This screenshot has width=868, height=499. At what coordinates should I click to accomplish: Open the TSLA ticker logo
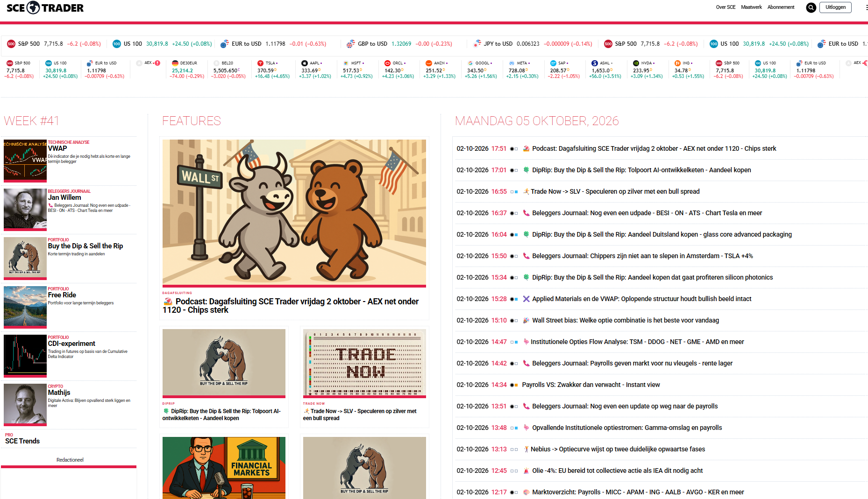[260, 63]
